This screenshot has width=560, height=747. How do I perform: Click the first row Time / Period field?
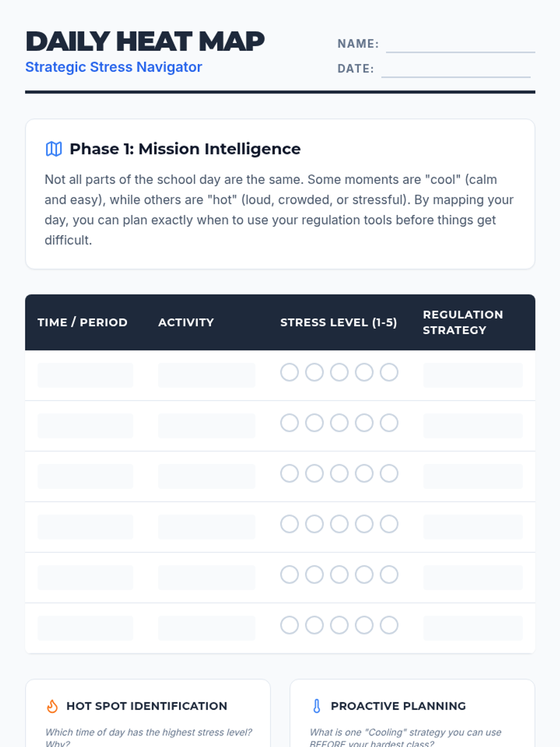85,375
